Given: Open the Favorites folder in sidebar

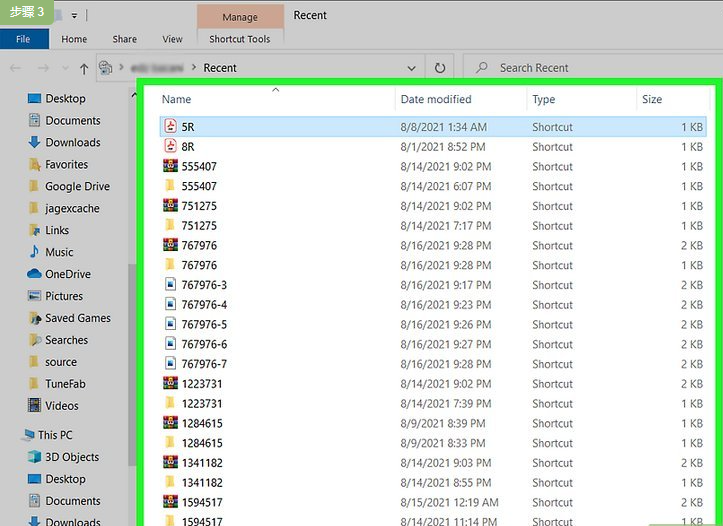Looking at the screenshot, I should (58, 165).
